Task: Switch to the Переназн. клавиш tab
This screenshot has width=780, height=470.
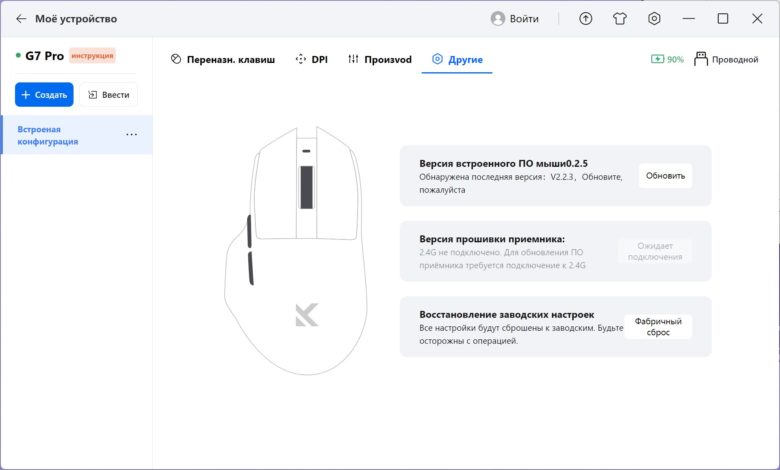Action: (222, 59)
